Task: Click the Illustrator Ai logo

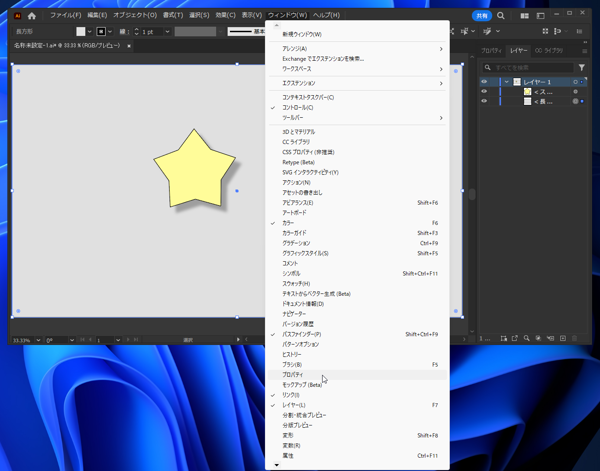Action: (18, 16)
